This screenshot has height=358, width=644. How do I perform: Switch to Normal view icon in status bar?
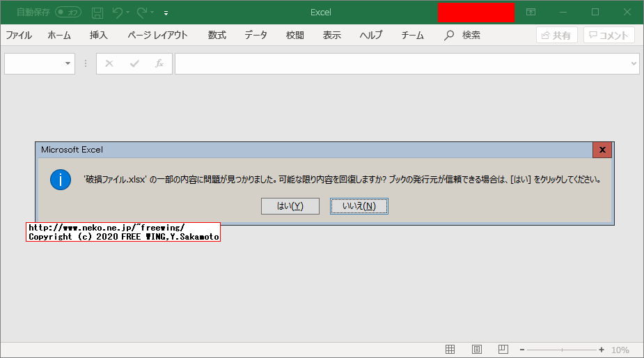click(450, 350)
